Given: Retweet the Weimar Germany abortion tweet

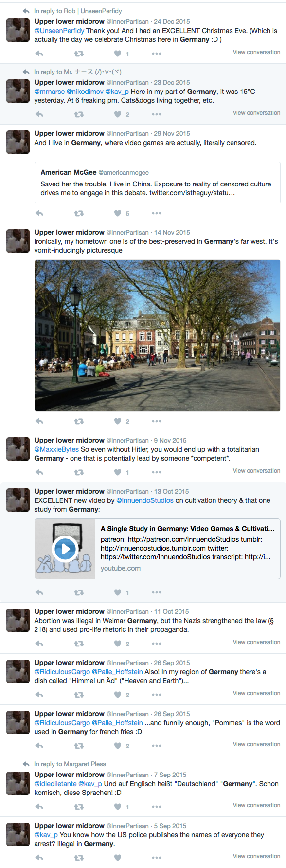Looking at the screenshot, I should tap(79, 644).
